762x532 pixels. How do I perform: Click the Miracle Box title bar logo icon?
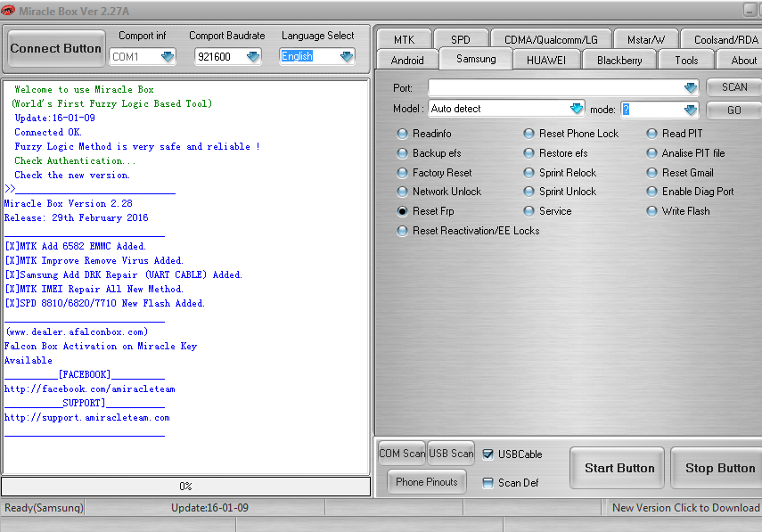pos(8,10)
